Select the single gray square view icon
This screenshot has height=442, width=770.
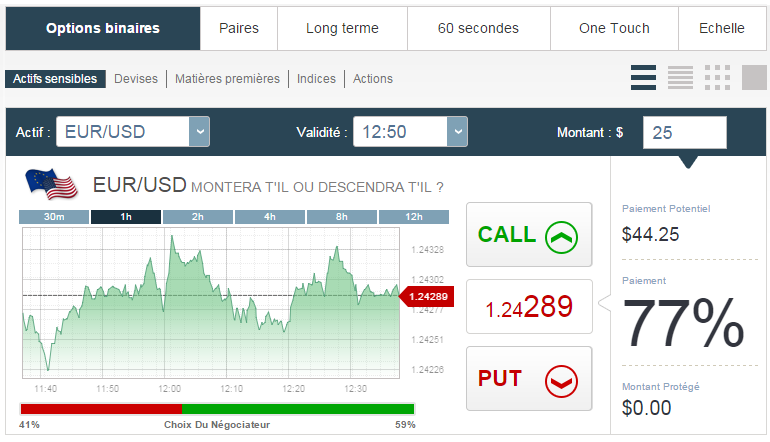point(754,78)
